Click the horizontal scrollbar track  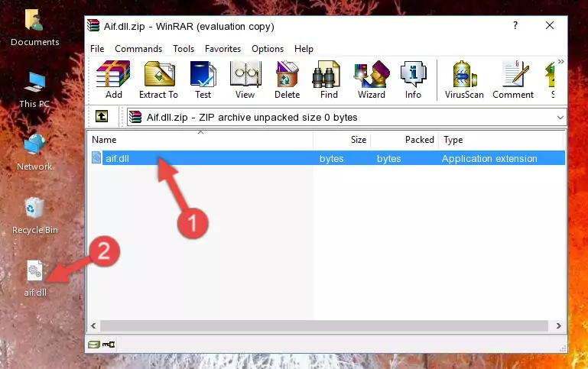[x=324, y=325]
